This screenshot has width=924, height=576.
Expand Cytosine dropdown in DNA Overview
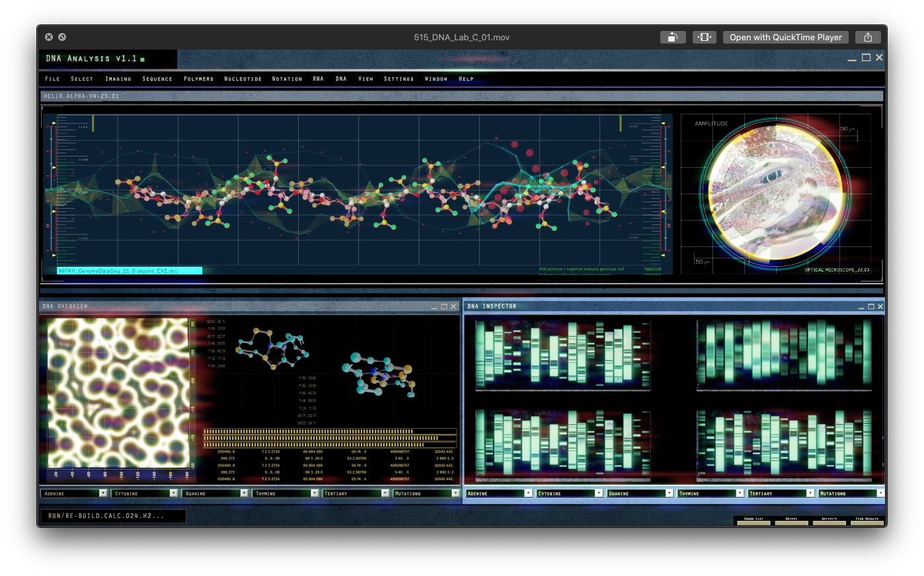[x=174, y=493]
